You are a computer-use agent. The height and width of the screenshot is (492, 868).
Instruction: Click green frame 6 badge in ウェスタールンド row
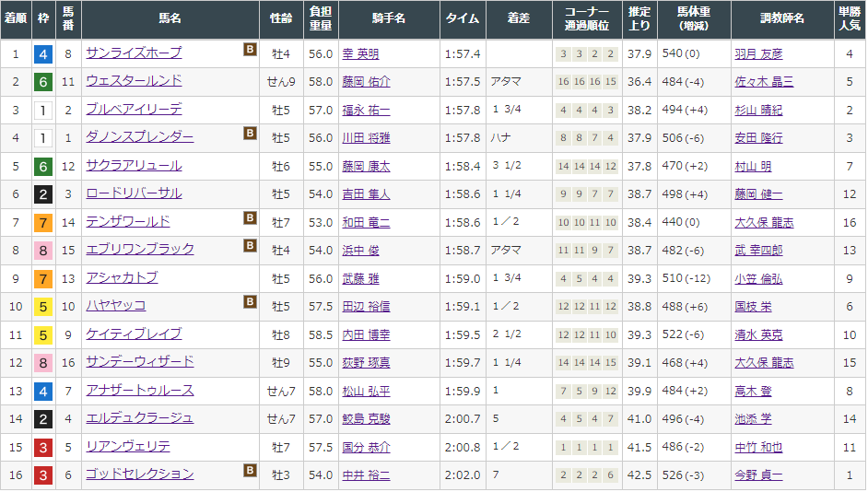click(x=43, y=83)
